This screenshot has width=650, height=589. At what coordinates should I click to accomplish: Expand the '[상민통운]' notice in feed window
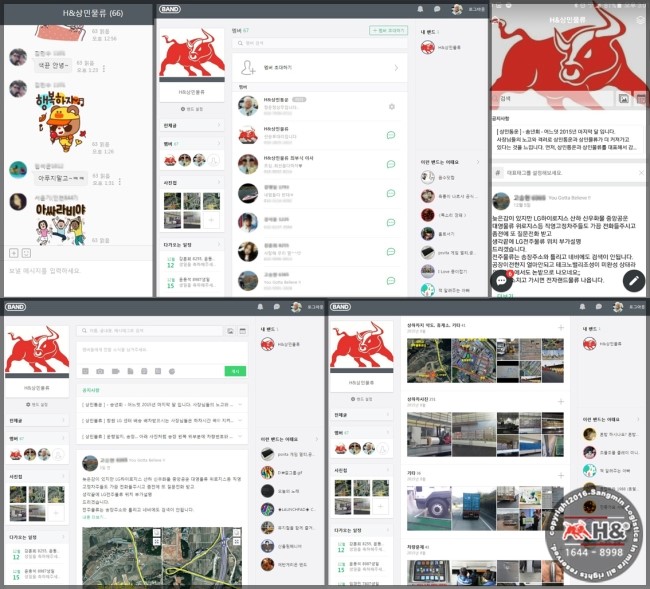(x=162, y=405)
